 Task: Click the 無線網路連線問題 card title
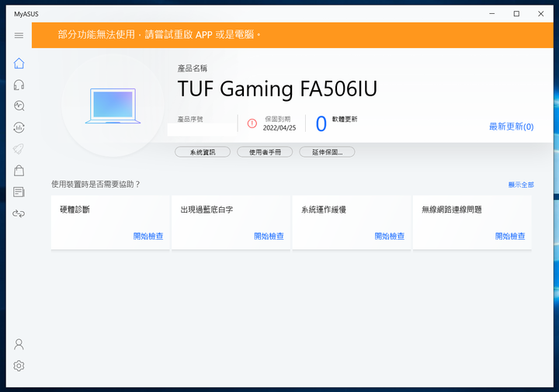pos(452,210)
